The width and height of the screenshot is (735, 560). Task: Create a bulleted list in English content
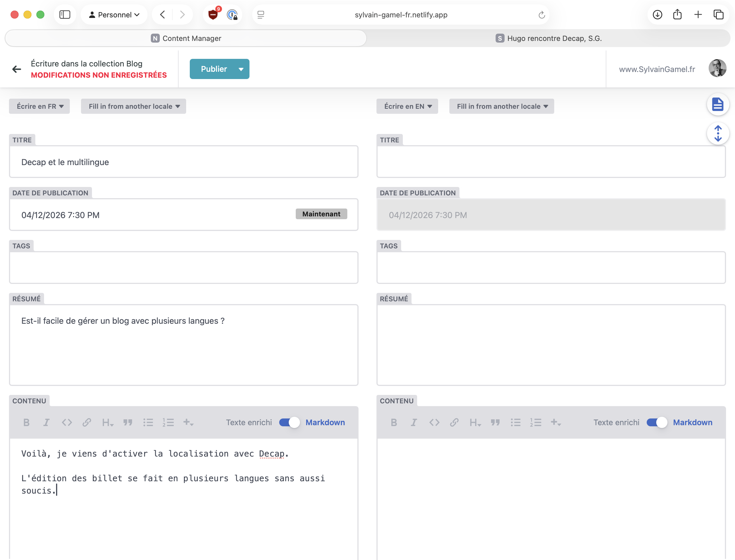(515, 422)
